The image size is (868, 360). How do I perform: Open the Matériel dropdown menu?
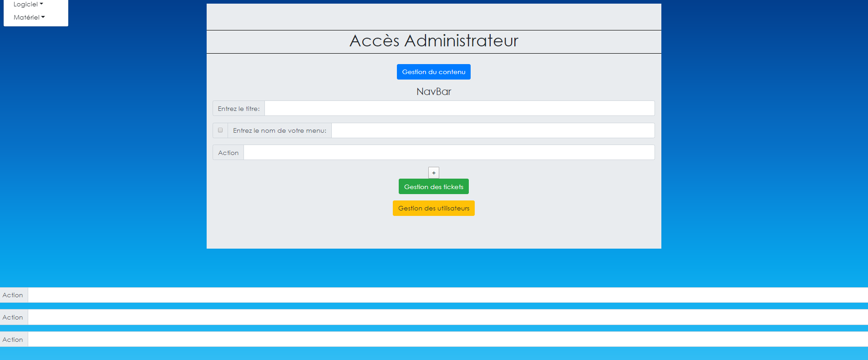[x=29, y=17]
